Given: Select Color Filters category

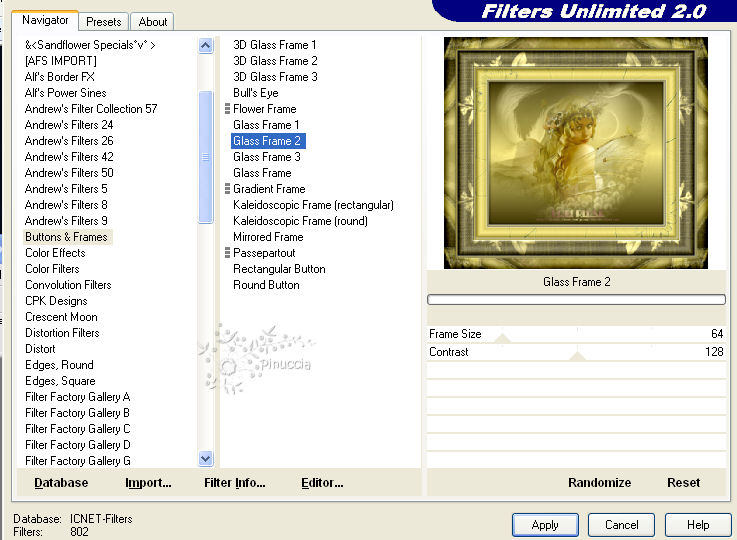Looking at the screenshot, I should coord(52,269).
